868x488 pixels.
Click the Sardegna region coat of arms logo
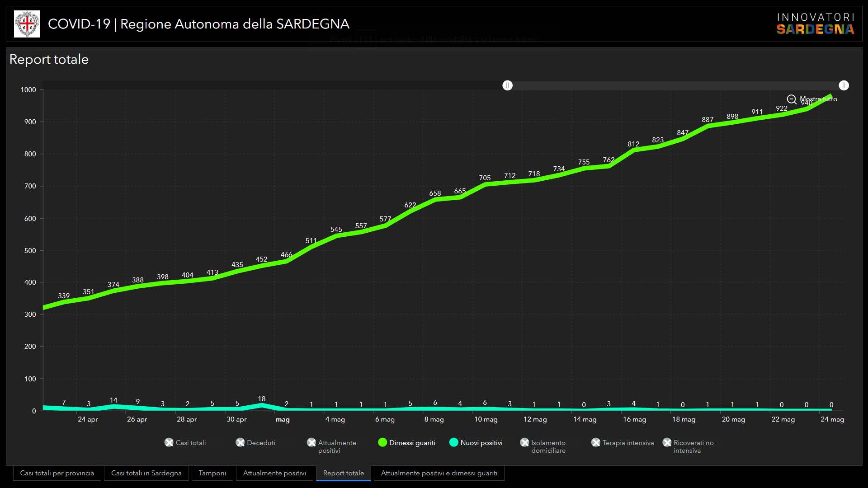[27, 24]
